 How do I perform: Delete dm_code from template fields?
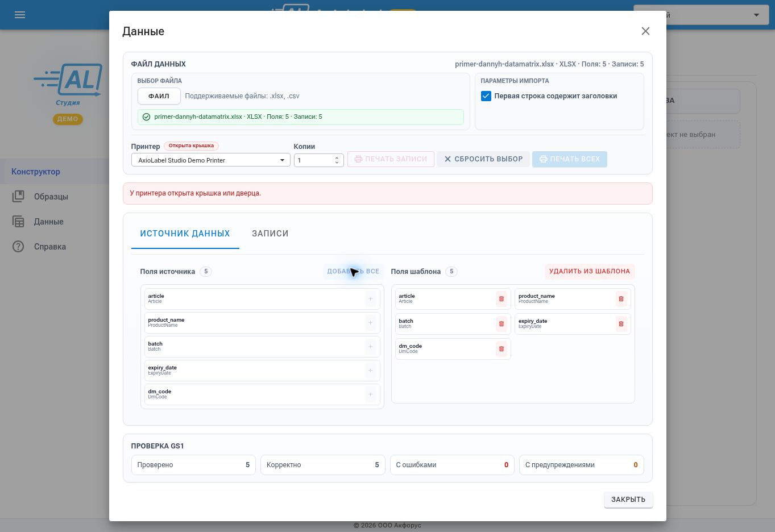[501, 349]
